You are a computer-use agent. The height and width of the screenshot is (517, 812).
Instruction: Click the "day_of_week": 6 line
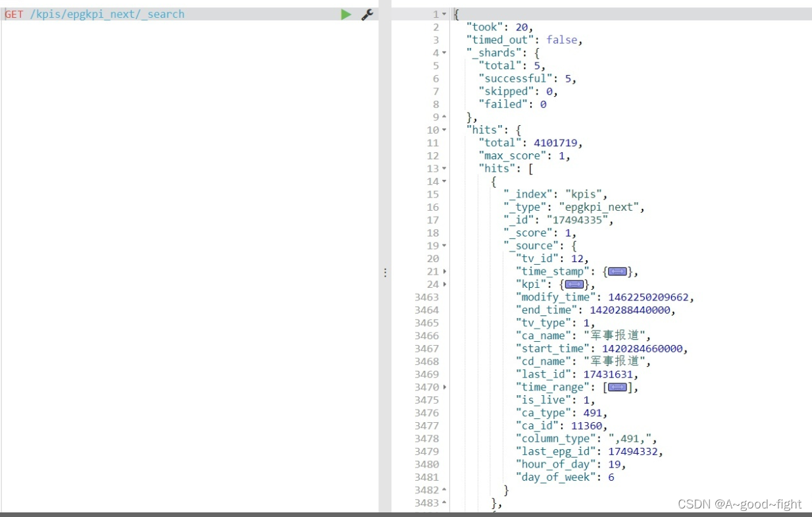(x=565, y=477)
